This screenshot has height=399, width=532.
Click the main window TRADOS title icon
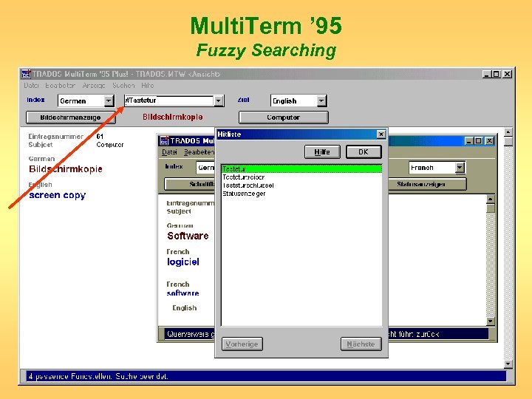point(26,74)
